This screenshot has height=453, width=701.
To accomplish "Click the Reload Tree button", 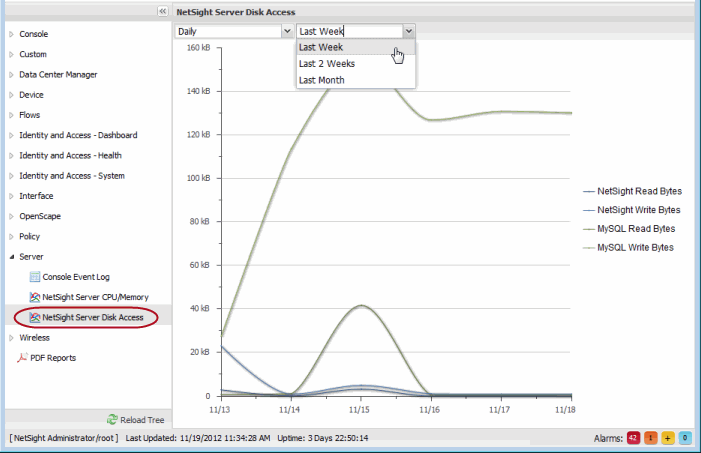I will click(x=139, y=419).
